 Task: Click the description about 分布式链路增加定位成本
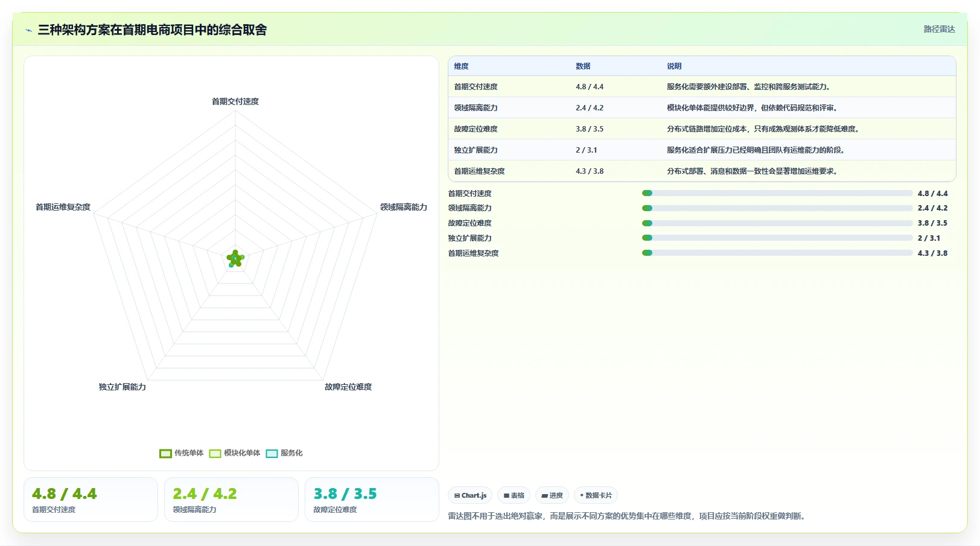tap(764, 129)
